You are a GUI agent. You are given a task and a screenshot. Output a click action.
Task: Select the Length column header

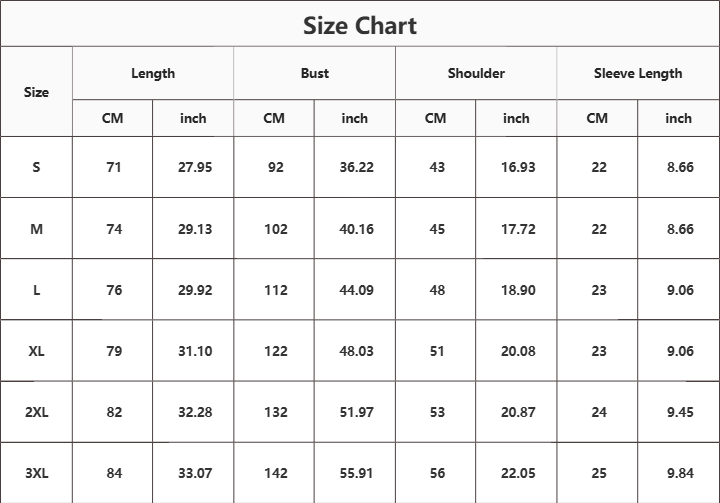[x=153, y=73]
